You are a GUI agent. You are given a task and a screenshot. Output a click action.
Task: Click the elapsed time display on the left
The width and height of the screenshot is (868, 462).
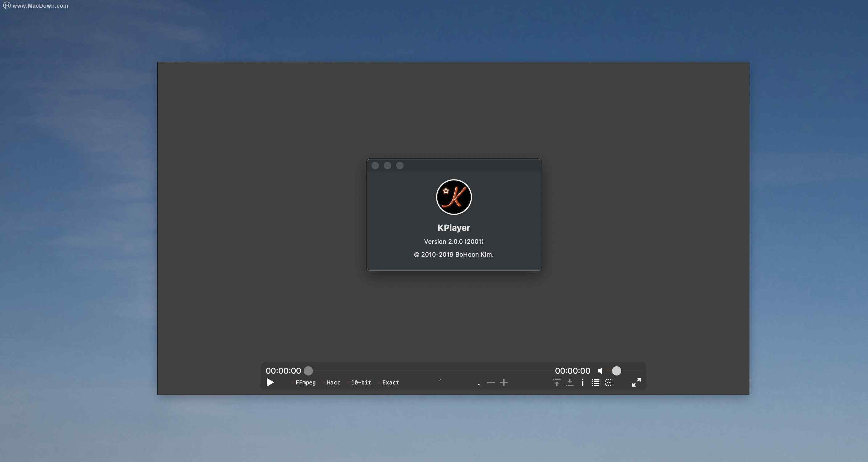point(283,371)
